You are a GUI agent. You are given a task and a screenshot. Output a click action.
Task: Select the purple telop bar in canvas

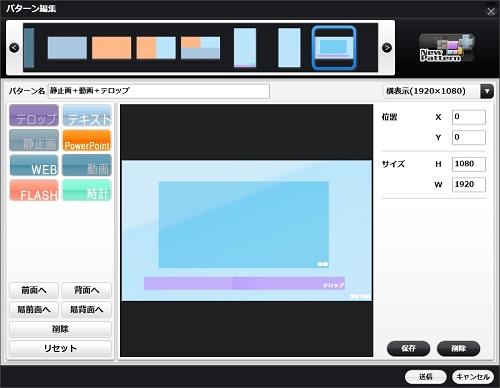click(x=244, y=283)
